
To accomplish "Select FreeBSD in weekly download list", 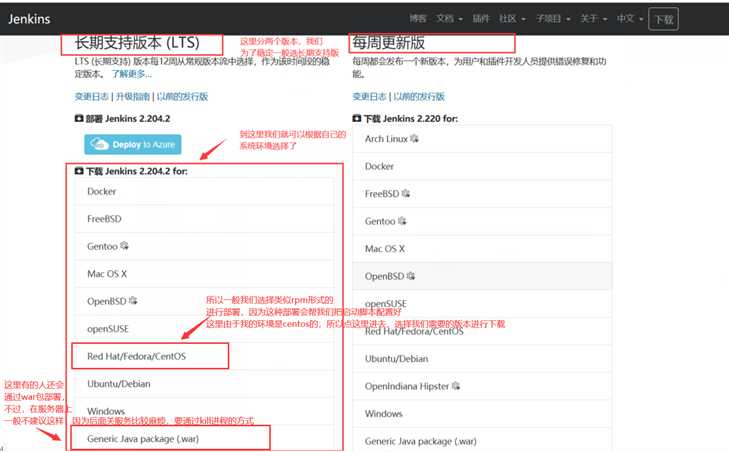I will click(482, 194).
